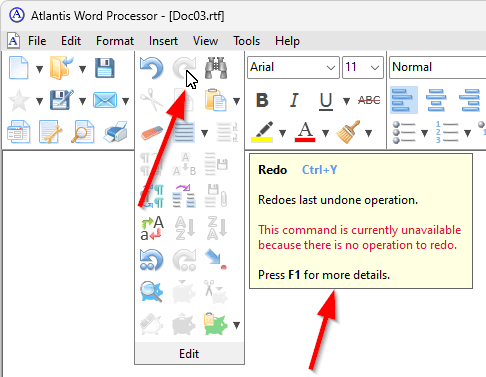Open the Paste dropdown arrow
This screenshot has height=377, width=486.
pos(236,101)
